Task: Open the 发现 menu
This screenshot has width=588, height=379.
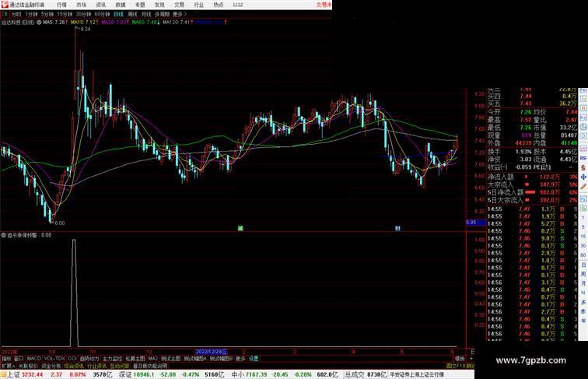Action: click(159, 5)
